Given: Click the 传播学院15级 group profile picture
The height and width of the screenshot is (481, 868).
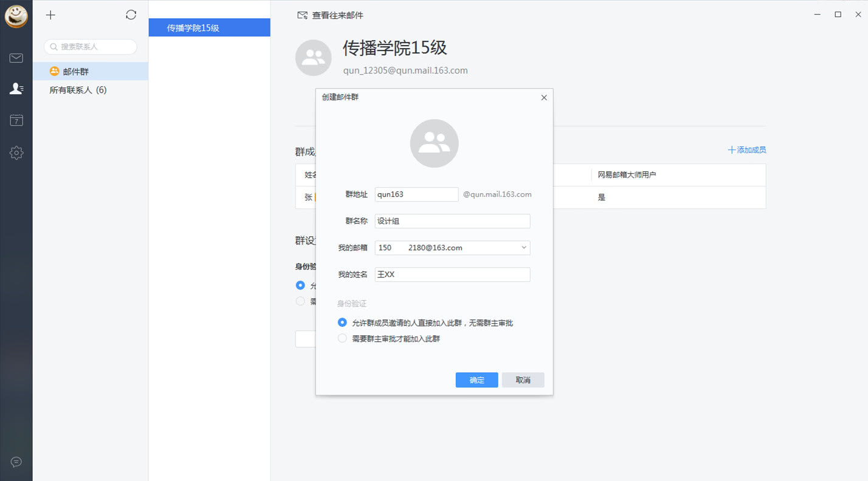Looking at the screenshot, I should pos(313,58).
